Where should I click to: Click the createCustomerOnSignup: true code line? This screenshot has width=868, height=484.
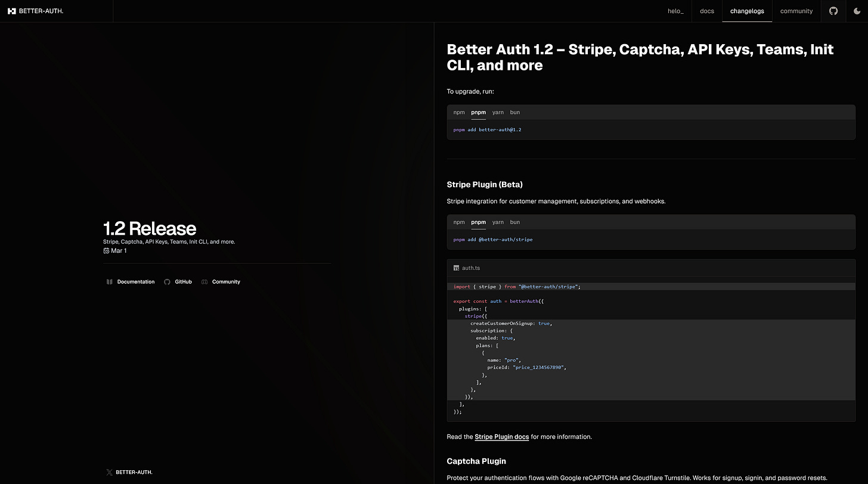pyautogui.click(x=511, y=323)
